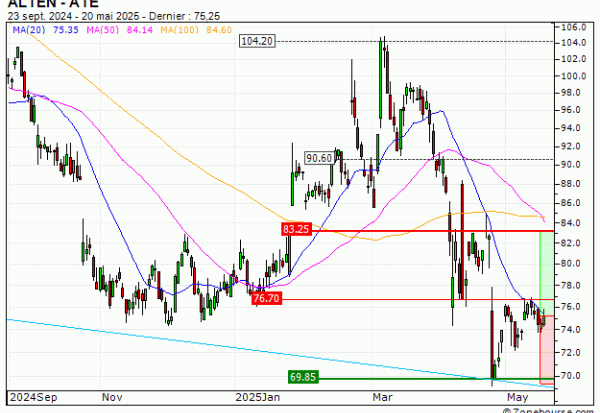Click the 100.0 price axis value

[574, 76]
